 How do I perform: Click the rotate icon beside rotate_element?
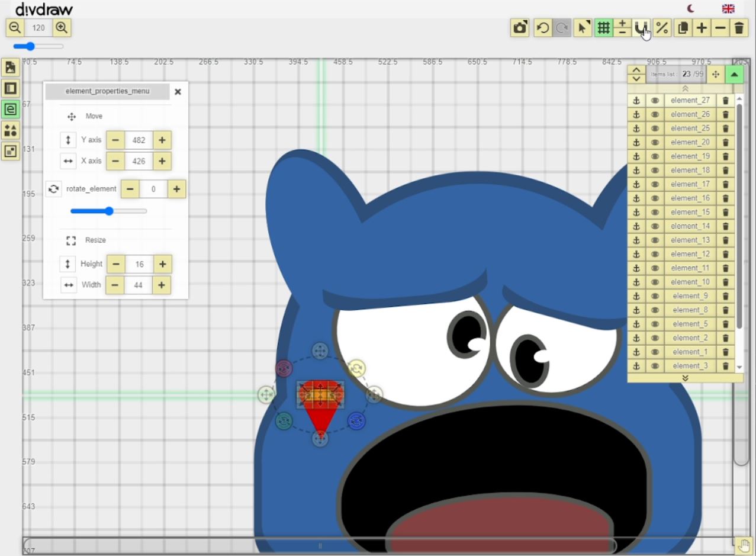[53, 189]
